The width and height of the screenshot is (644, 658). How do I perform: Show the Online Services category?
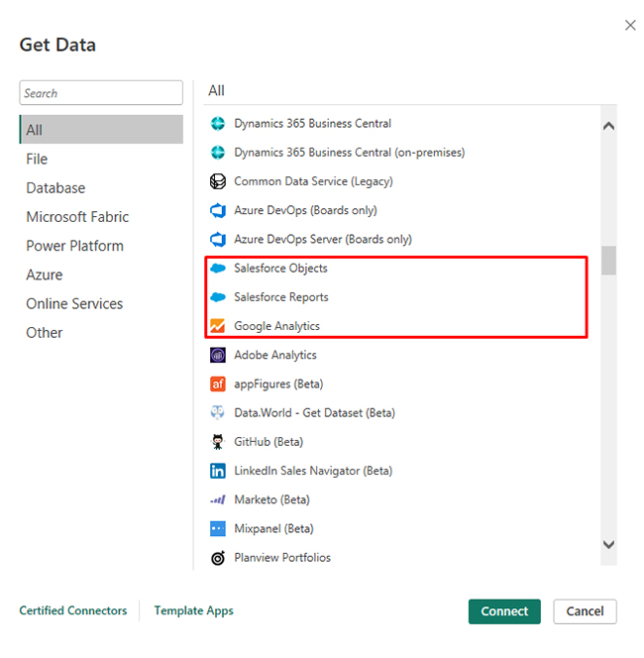[x=101, y=304]
